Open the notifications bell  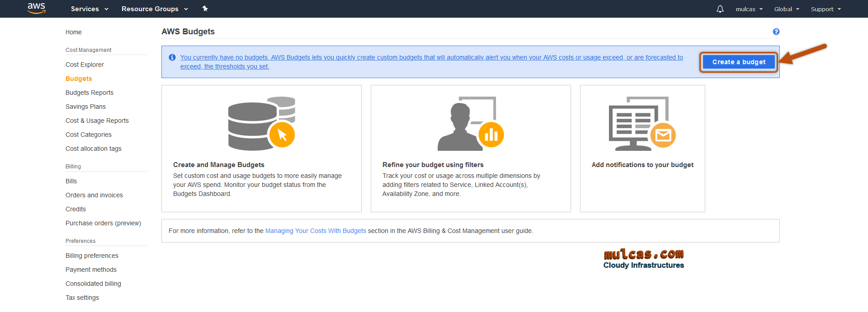tap(720, 9)
